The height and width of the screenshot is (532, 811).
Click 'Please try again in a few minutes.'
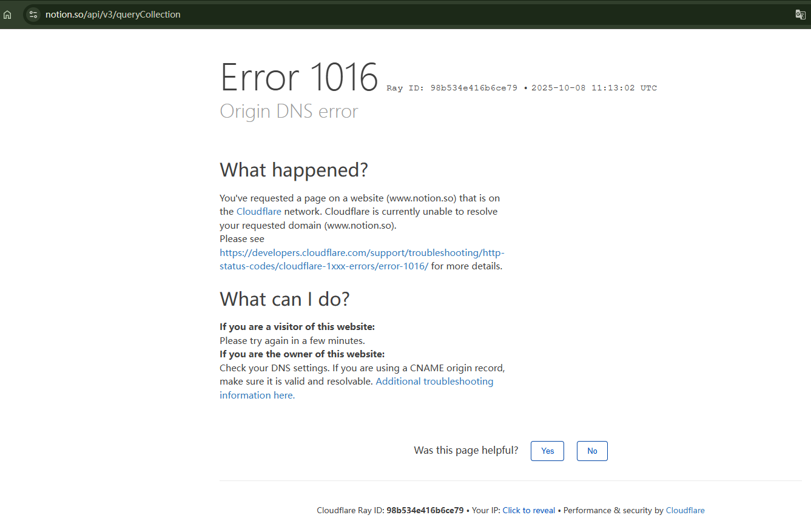[x=292, y=341]
